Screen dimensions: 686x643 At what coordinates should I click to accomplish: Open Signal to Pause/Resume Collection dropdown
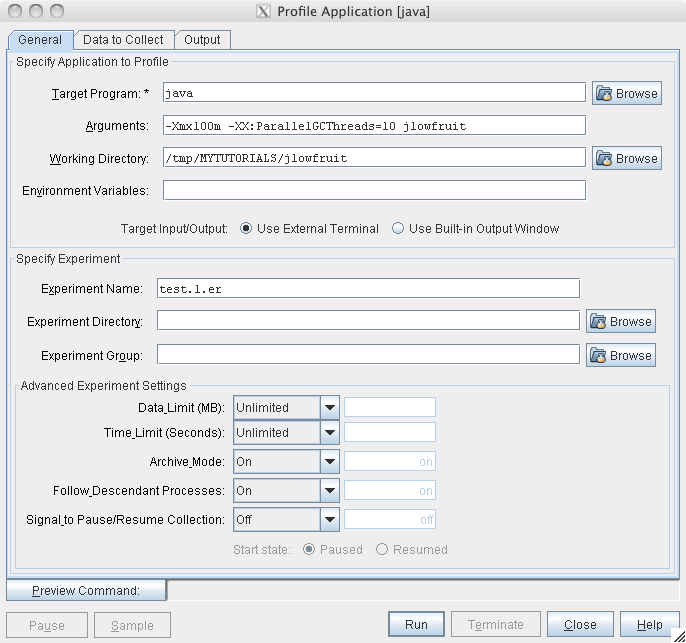(286, 520)
